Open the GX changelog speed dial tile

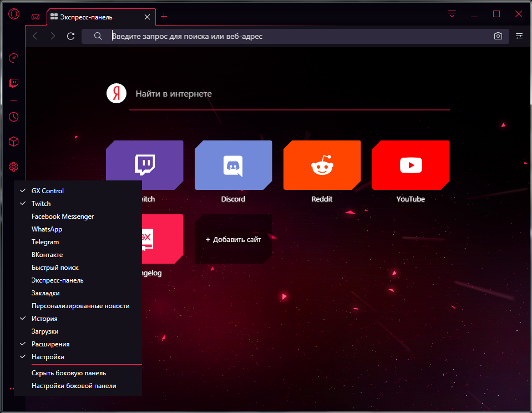163,239
